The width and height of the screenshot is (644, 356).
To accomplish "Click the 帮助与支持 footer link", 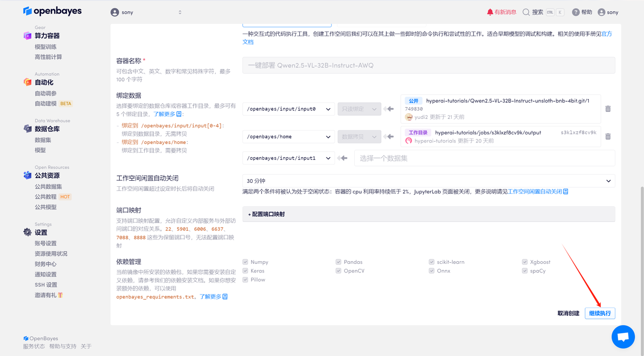I will tap(63, 346).
